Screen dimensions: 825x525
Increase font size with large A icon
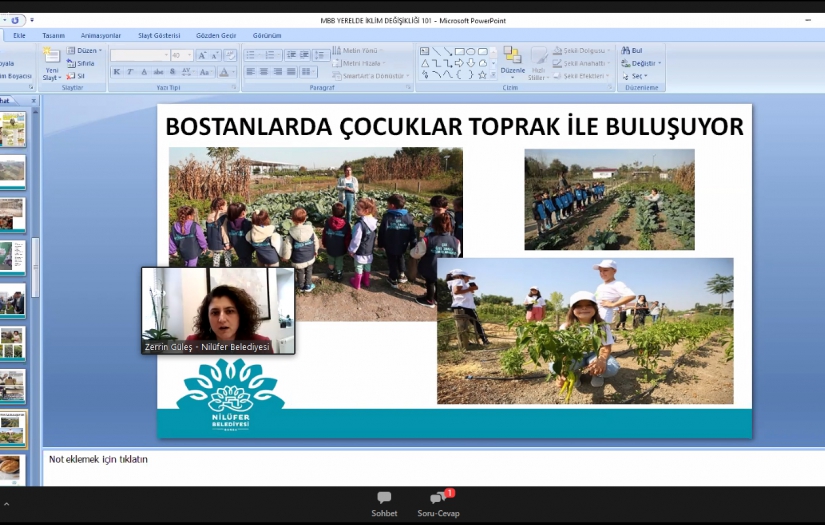[202, 55]
